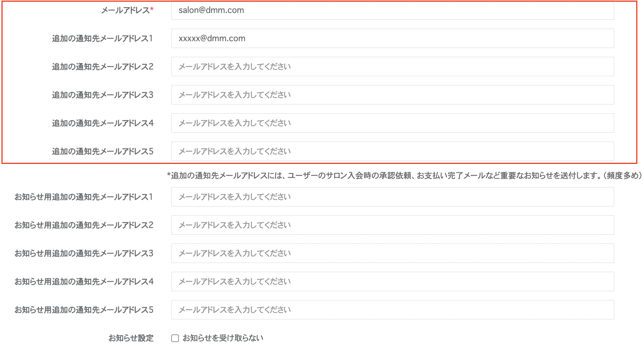Focus the お知らせ用追加の通知先メールアドレス3 input field
Image resolution: width=644 pixels, height=346 pixels.
(x=392, y=253)
